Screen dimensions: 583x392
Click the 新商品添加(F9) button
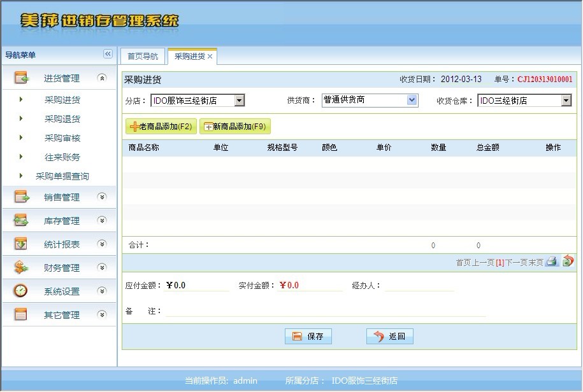(235, 127)
